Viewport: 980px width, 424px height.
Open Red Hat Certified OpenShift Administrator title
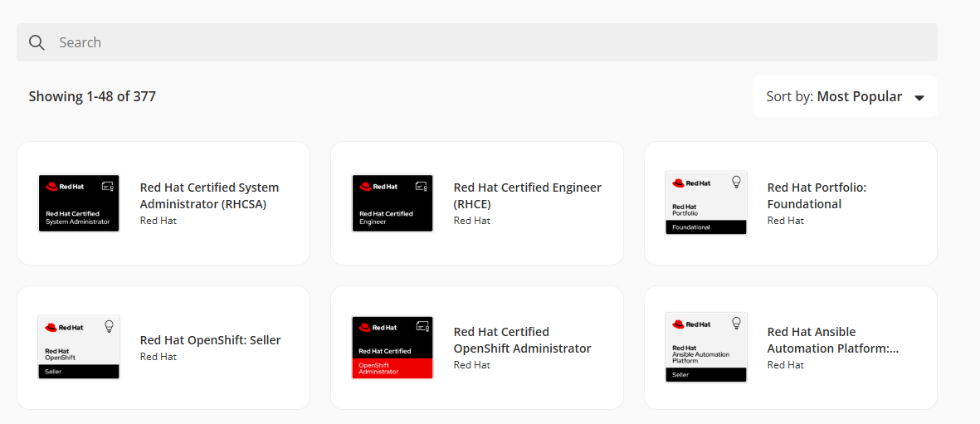pyautogui.click(x=523, y=340)
